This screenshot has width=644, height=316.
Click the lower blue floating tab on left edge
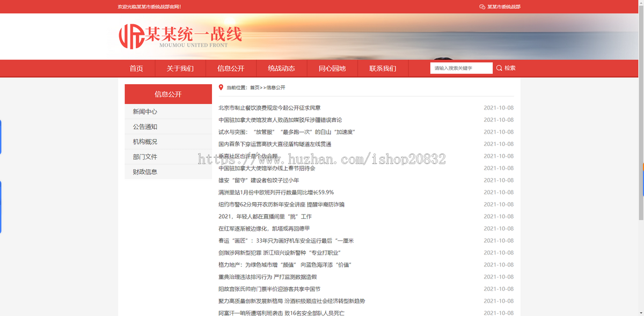[x=1, y=207]
